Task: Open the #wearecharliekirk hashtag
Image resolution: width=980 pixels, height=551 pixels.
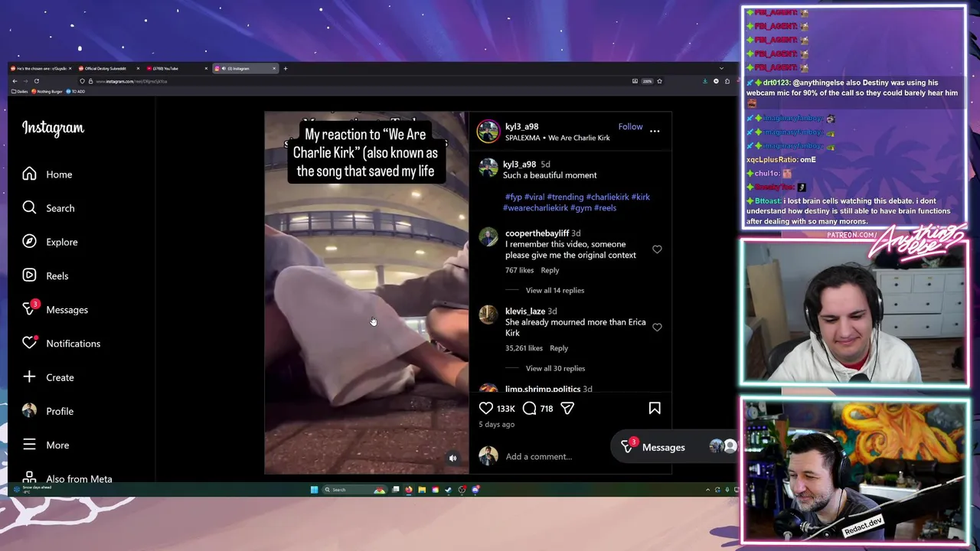Action: click(x=535, y=207)
